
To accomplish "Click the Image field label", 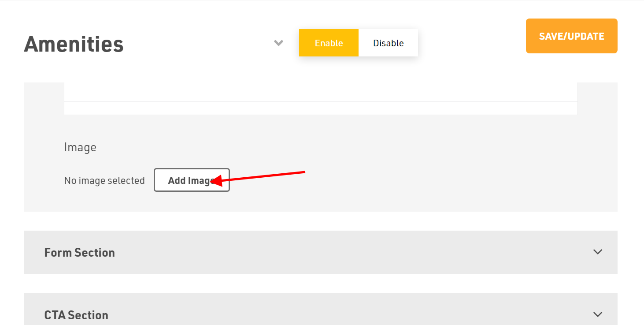I will (80, 147).
